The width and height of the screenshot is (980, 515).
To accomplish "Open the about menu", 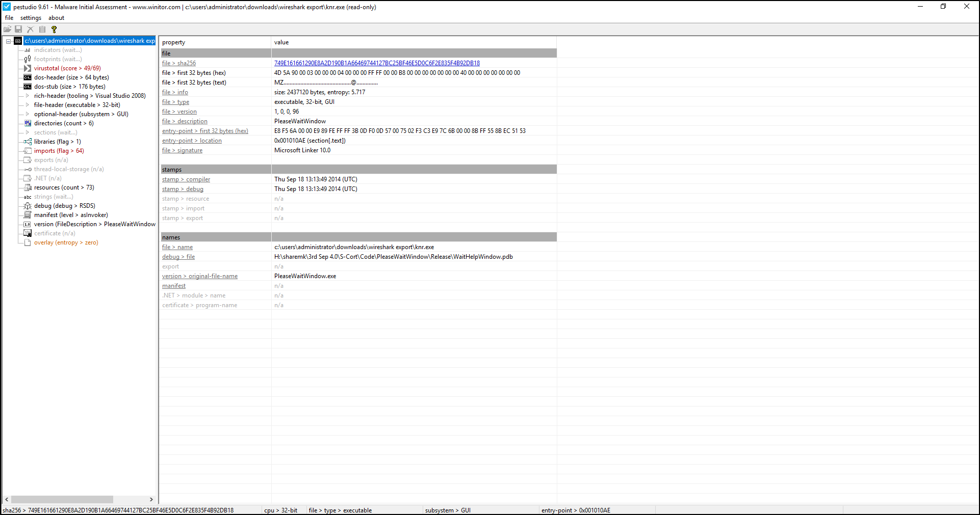I will click(x=56, y=18).
